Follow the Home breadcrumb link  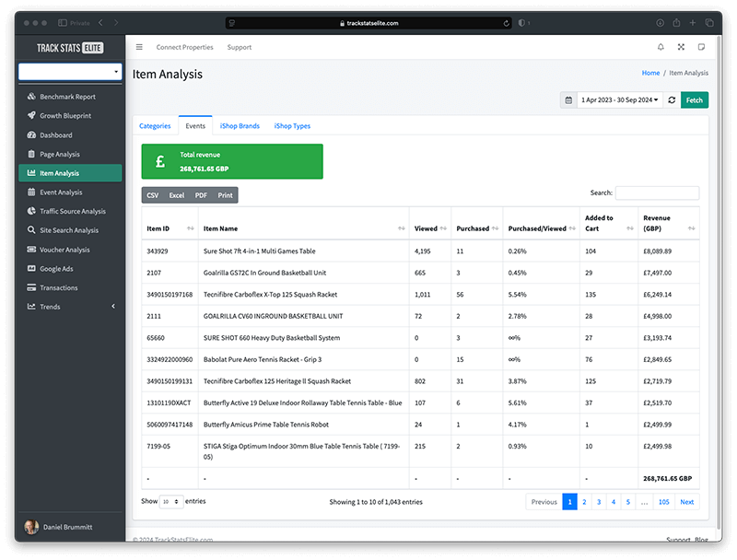coord(650,73)
